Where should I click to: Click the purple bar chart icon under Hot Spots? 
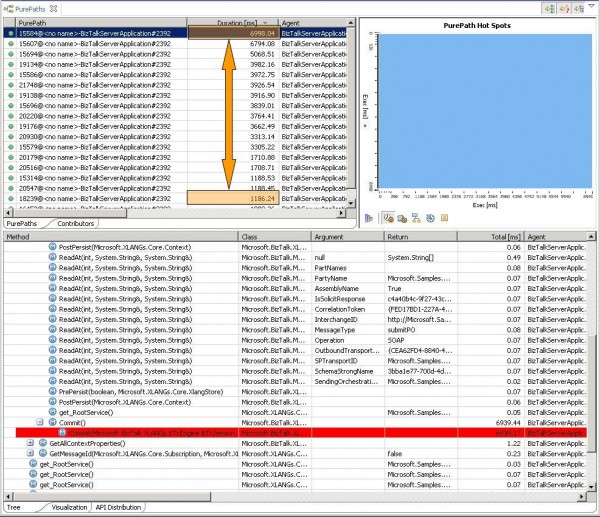(x=368, y=218)
